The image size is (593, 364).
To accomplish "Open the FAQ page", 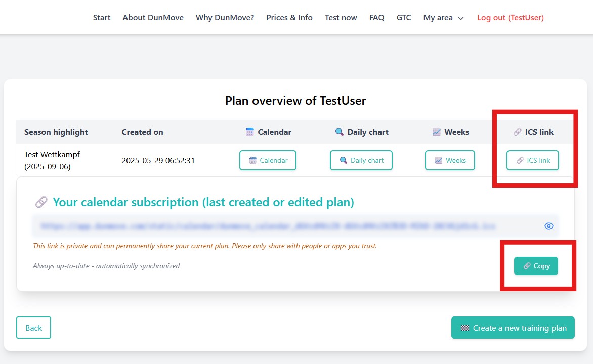I will coord(376,18).
